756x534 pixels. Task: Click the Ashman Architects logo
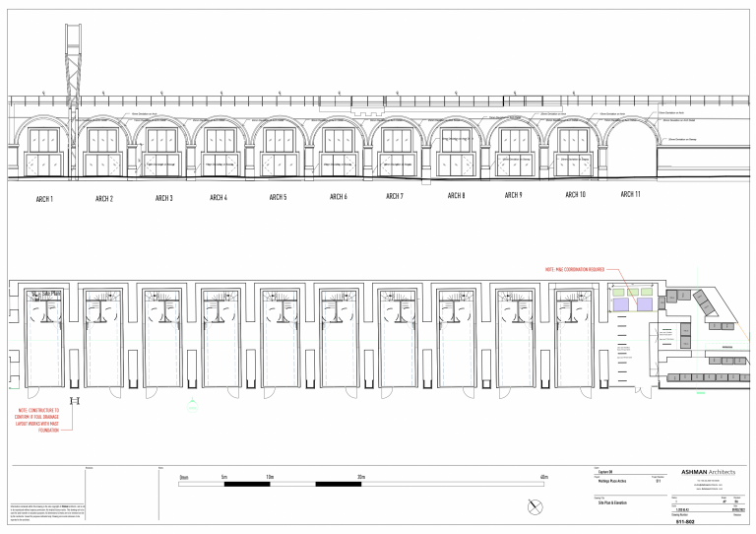coord(707,474)
